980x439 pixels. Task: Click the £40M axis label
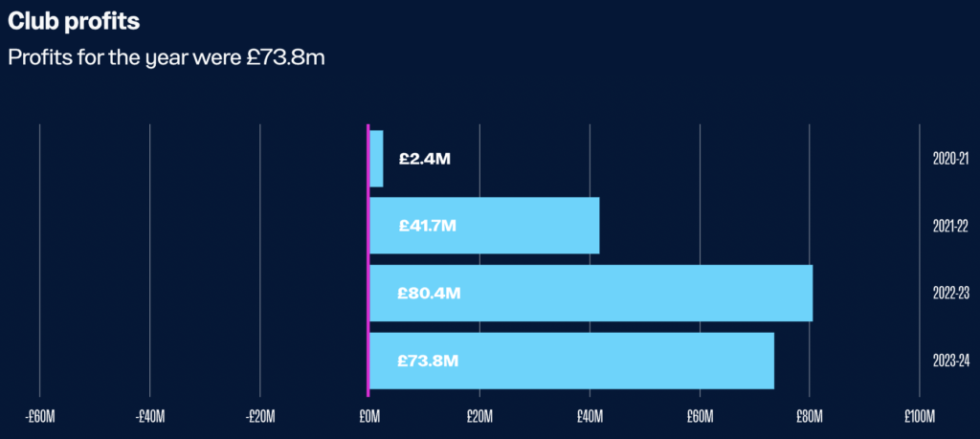point(590,416)
